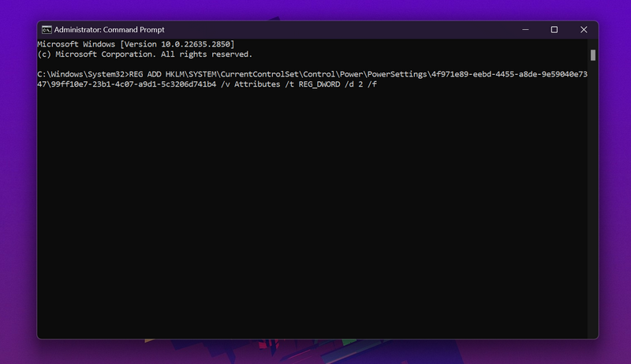Close the Administrator Command Prompt window
Viewport: 631px width, 364px height.
(584, 30)
